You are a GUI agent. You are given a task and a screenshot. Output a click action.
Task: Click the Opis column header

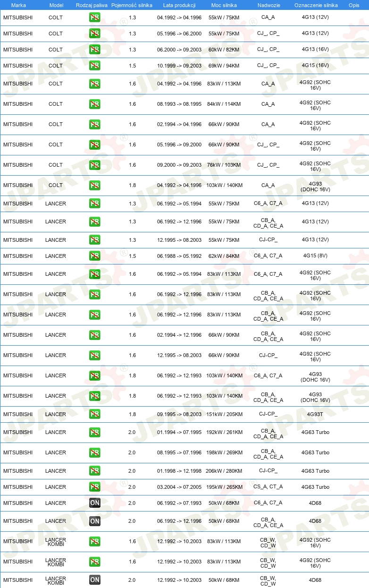(x=354, y=5)
